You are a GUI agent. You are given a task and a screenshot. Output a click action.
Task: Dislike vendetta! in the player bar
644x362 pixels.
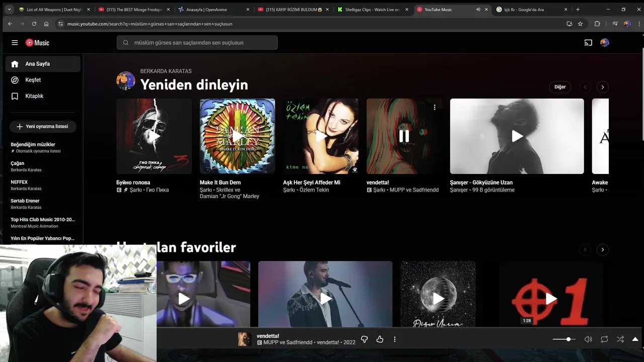point(365,339)
